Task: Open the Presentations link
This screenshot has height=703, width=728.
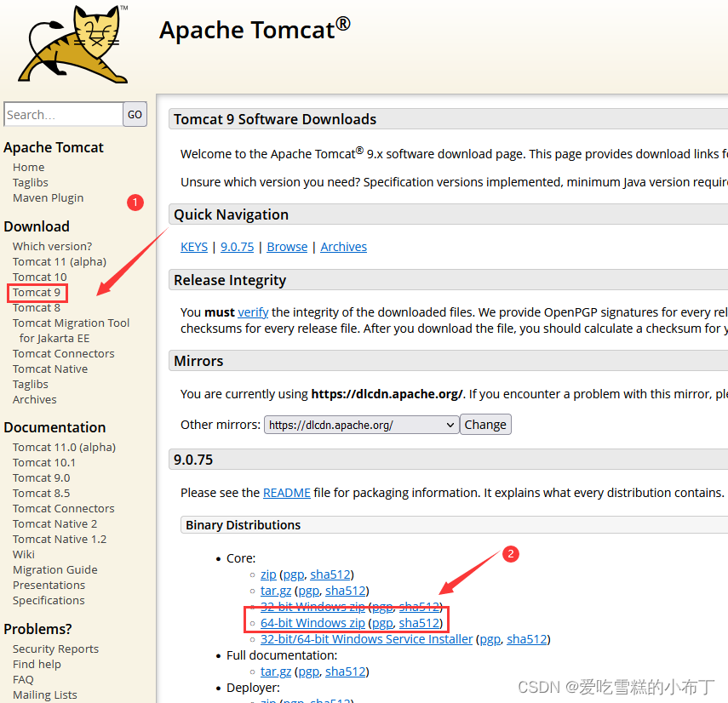Action: tap(49, 585)
